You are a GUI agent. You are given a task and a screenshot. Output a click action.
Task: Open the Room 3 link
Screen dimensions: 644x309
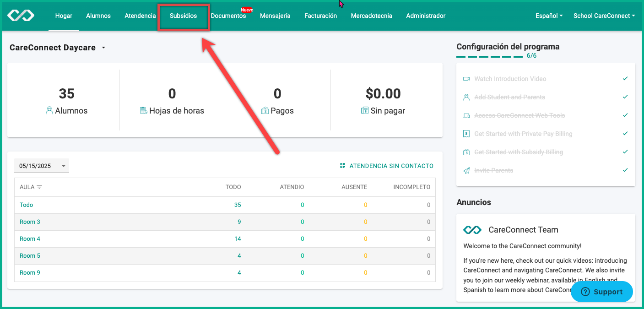pyautogui.click(x=30, y=222)
